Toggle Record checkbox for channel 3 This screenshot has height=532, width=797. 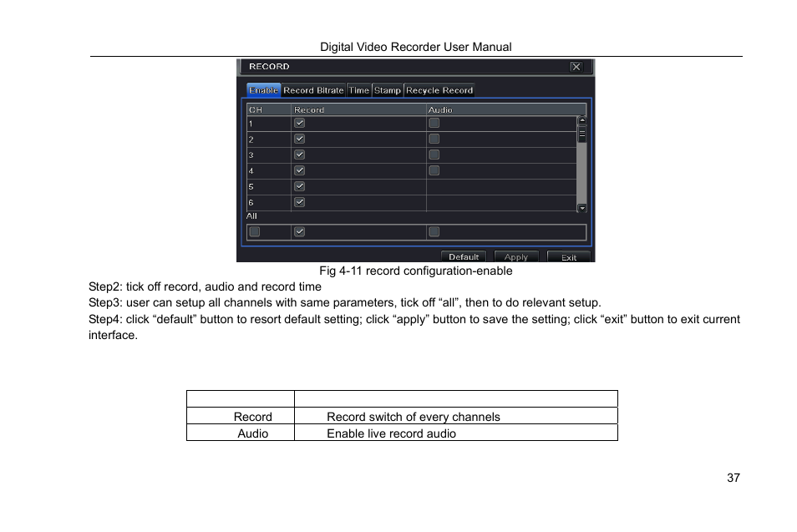[299, 155]
